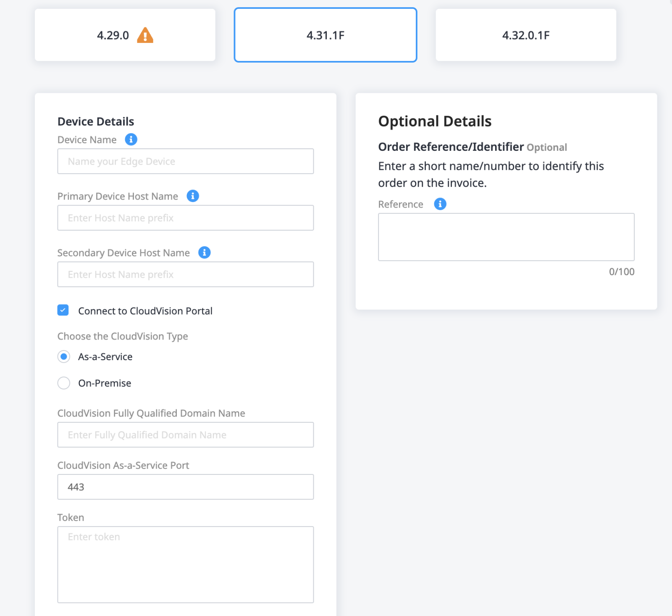Image resolution: width=672 pixels, height=616 pixels.
Task: Click the Secondary Device Host Name info icon
Action: tap(205, 253)
